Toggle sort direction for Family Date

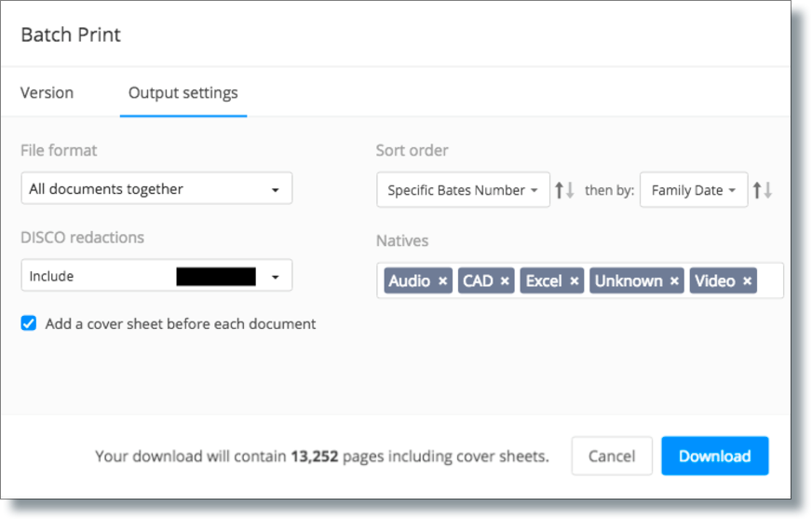pos(763,190)
